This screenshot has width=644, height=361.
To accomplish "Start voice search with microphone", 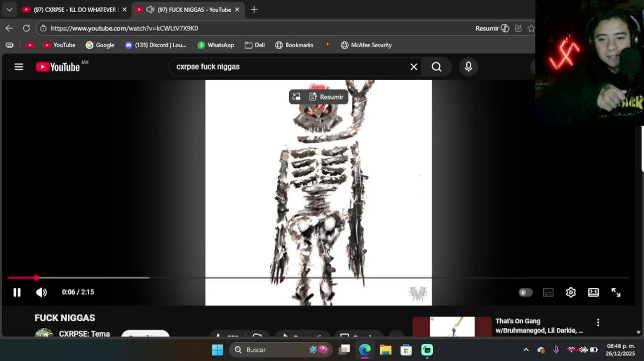I will coord(468,67).
